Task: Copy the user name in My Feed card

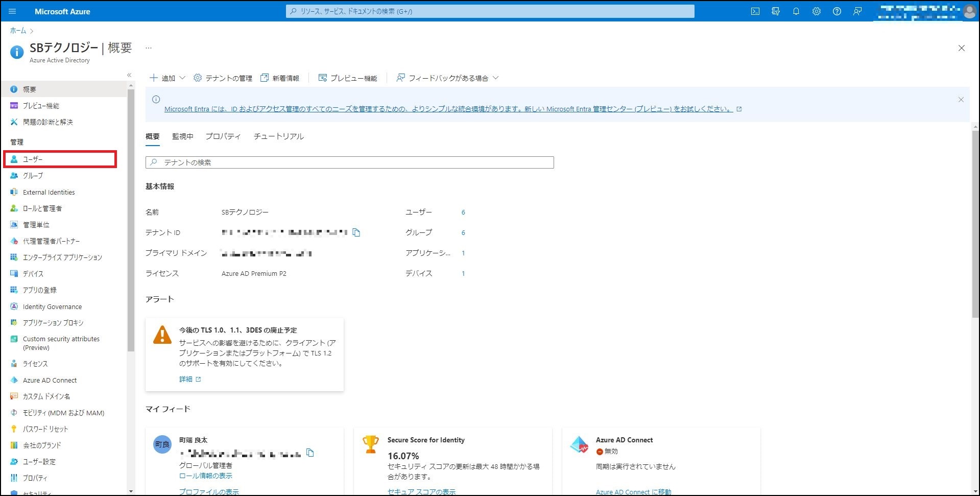Action: [310, 453]
